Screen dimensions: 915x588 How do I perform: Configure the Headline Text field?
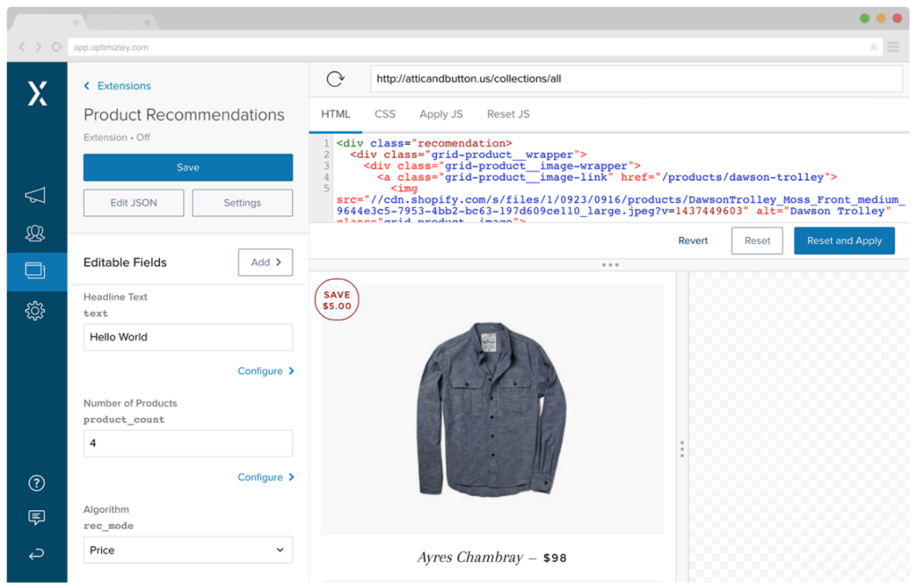click(x=265, y=371)
